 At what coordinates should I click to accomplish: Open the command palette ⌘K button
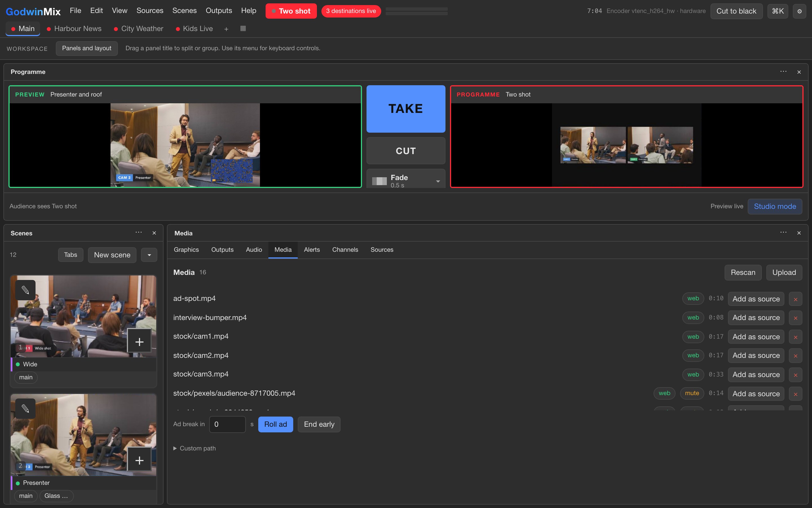[x=777, y=11]
